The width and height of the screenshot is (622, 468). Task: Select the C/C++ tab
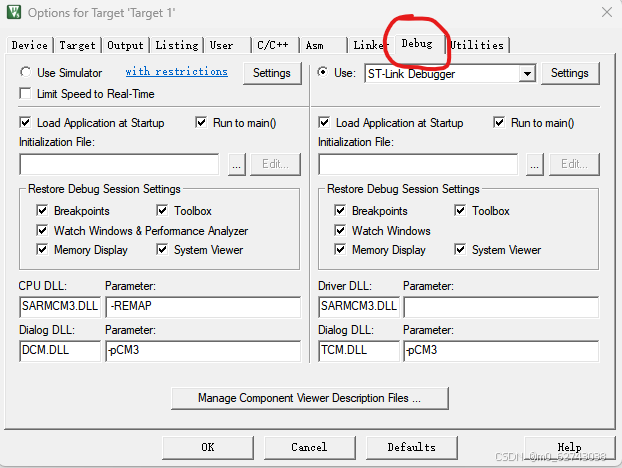[275, 45]
